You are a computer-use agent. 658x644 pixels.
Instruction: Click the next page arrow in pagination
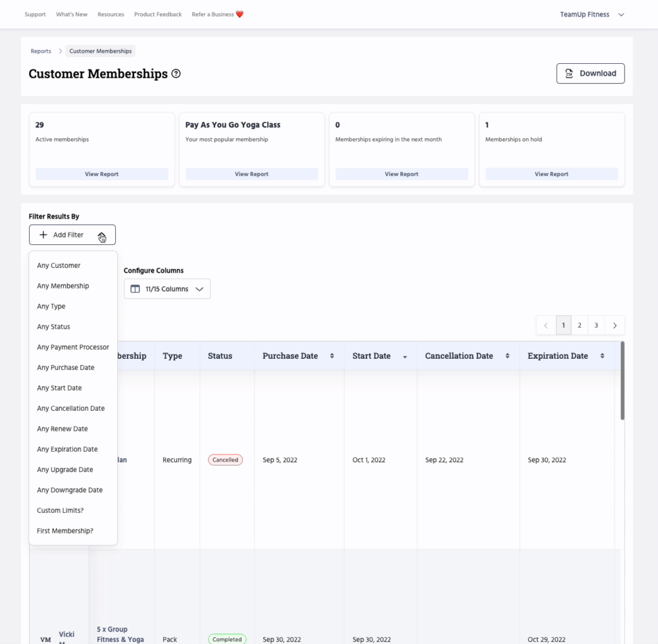615,325
